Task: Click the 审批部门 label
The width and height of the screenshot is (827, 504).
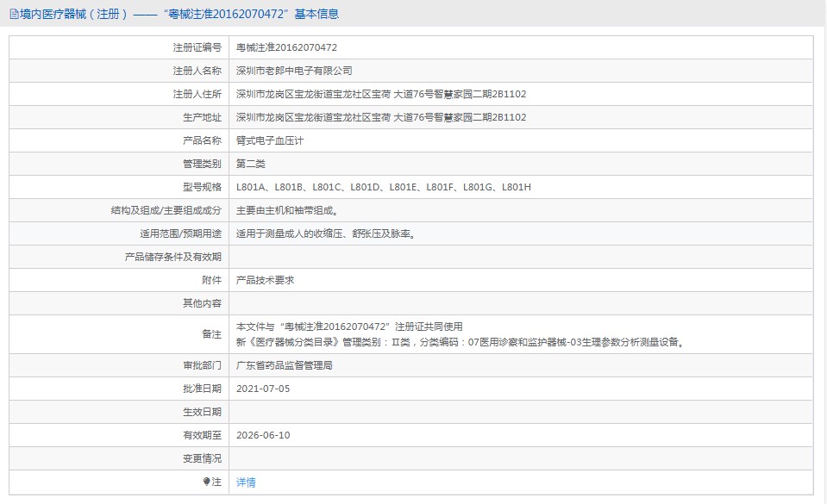Action: click(202, 365)
